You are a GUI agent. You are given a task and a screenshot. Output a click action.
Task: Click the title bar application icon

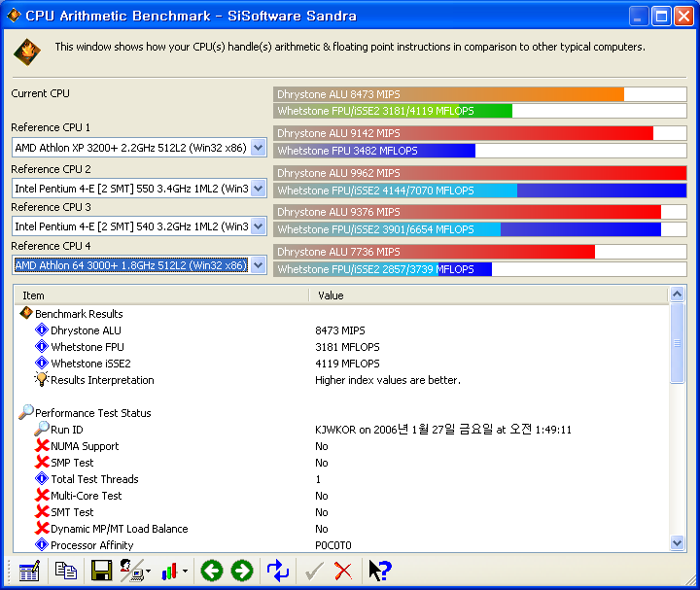(14, 16)
